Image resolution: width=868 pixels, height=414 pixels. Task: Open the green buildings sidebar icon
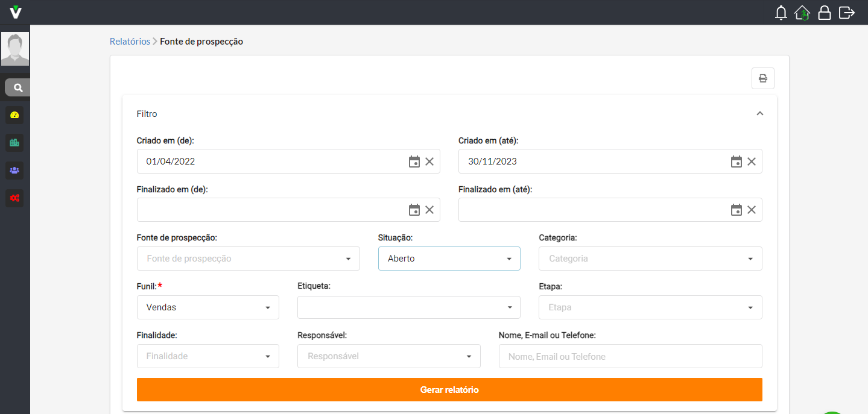click(x=14, y=143)
